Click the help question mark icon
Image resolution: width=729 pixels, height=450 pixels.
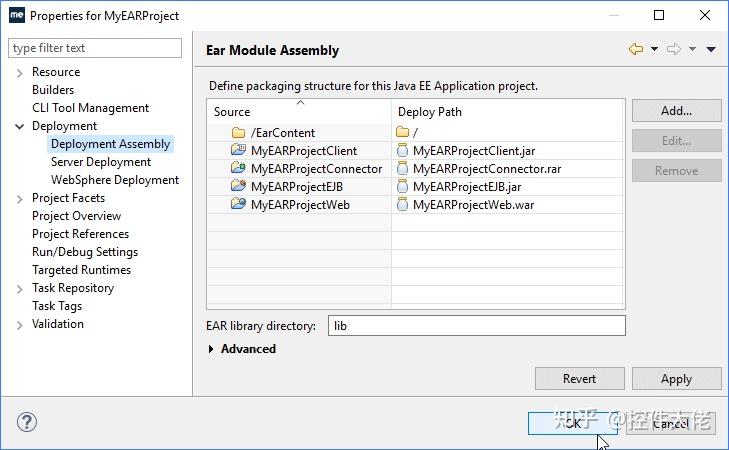[x=27, y=422]
